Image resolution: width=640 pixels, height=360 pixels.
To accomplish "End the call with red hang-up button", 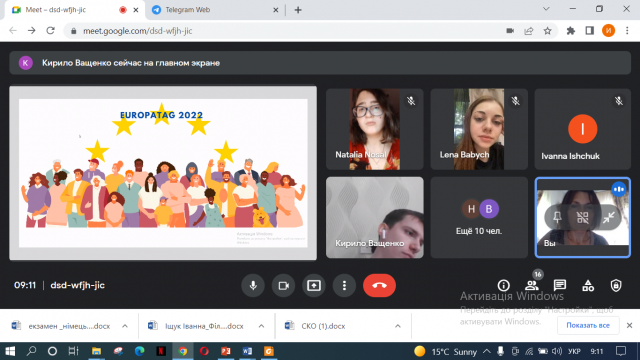I will pos(379,285).
